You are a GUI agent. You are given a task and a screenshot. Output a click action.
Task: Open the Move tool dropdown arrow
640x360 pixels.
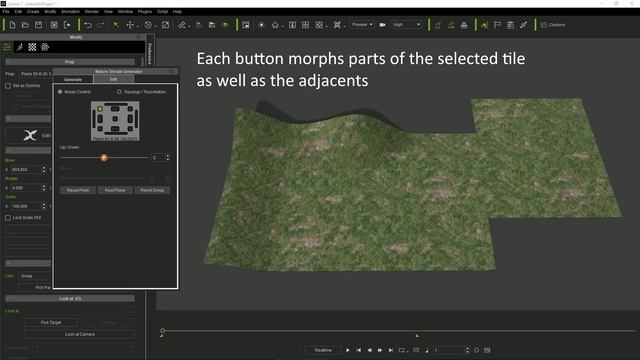tap(138, 26)
